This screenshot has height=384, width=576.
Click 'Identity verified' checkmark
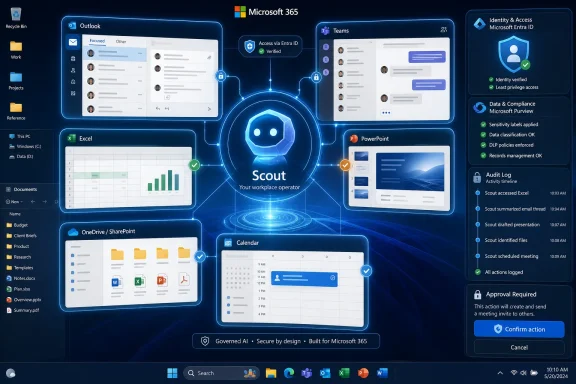tap(491, 79)
